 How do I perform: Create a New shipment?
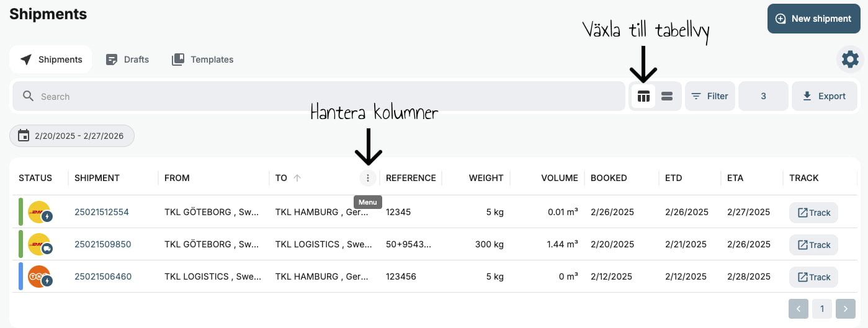[813, 19]
